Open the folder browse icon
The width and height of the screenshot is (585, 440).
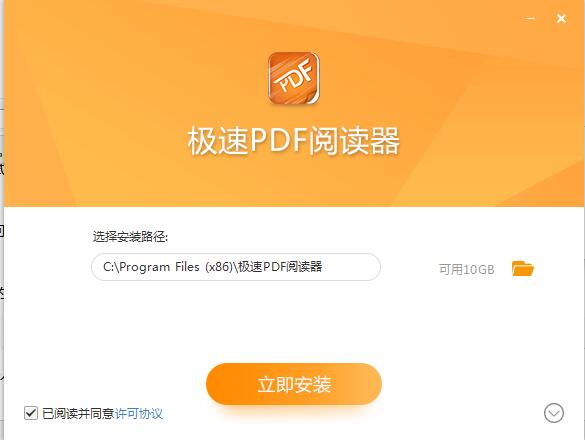(523, 268)
